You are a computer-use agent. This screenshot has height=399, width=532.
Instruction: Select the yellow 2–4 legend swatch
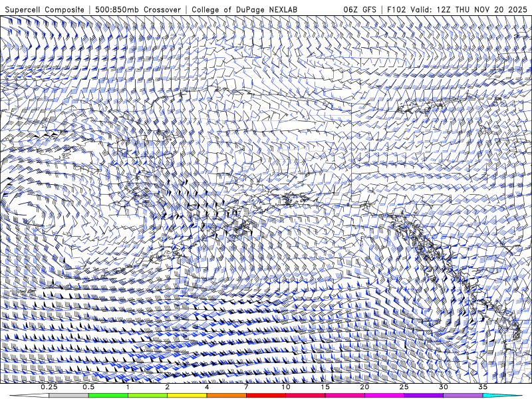(x=187, y=396)
